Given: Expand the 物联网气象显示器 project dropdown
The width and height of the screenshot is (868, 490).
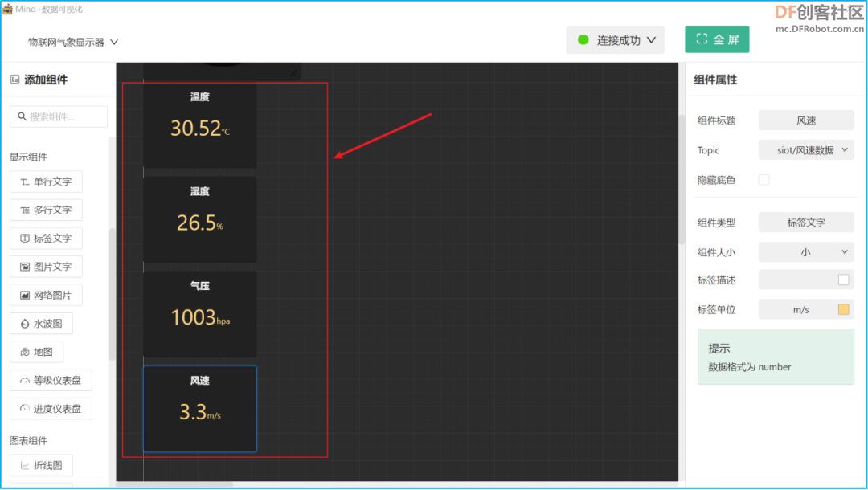Looking at the screenshot, I should 73,42.
